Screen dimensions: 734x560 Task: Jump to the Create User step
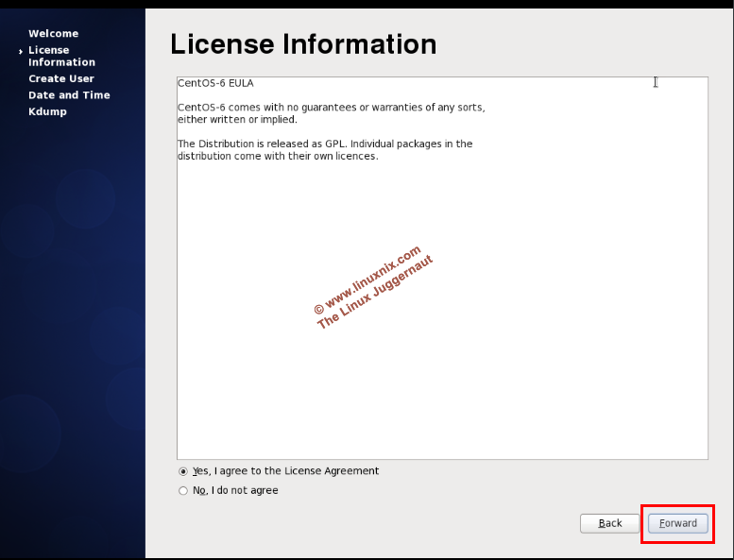point(61,79)
